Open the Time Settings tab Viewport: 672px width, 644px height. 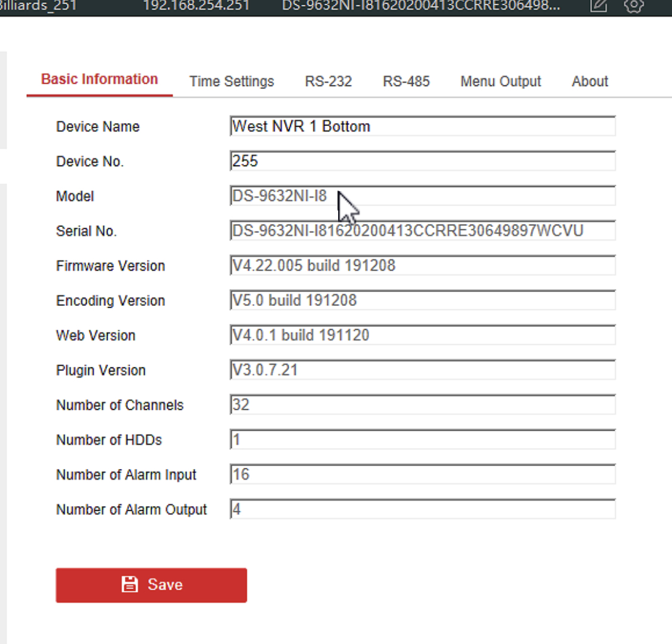[x=231, y=81]
